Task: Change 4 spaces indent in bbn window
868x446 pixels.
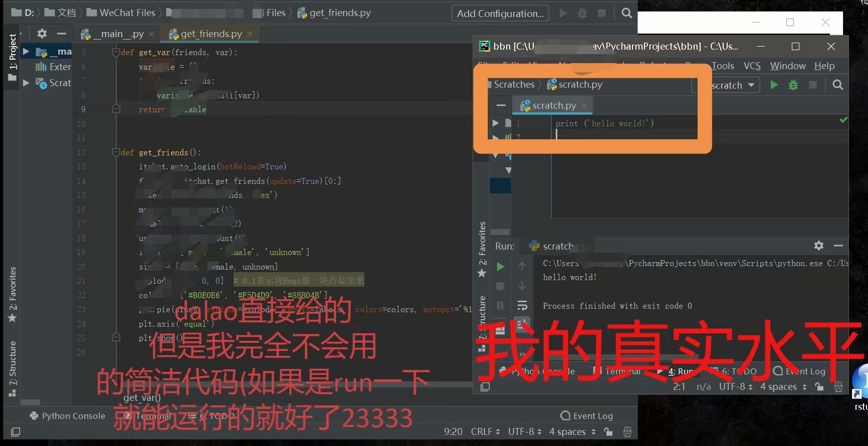Action: click(783, 386)
